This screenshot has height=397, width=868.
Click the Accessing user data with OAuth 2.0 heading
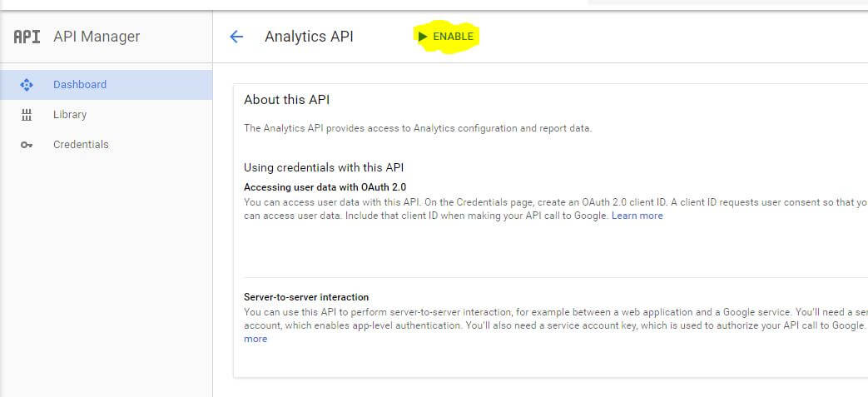325,187
